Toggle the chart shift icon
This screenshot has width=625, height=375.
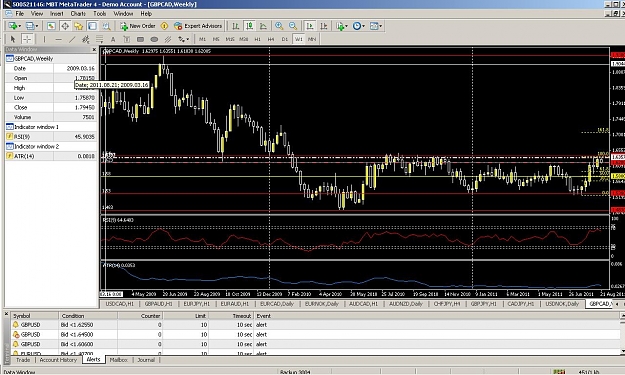[324, 26]
